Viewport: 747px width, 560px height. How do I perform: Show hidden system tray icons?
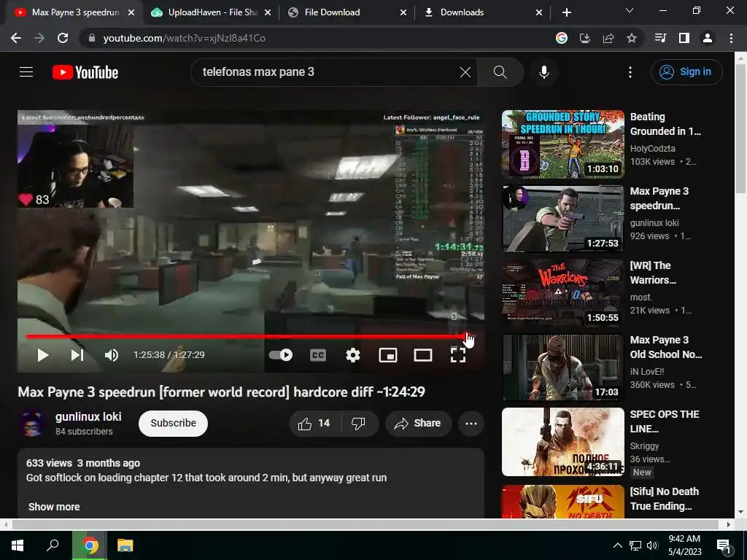(617, 545)
